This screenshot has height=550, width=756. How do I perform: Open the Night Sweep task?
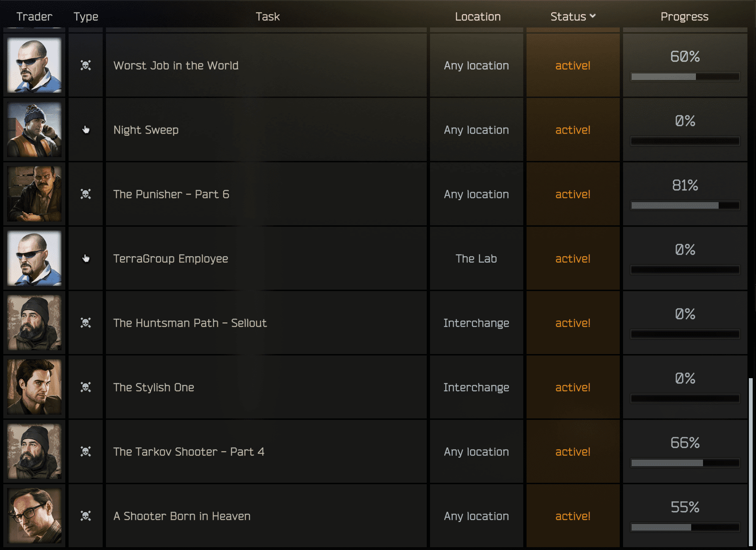tap(146, 130)
